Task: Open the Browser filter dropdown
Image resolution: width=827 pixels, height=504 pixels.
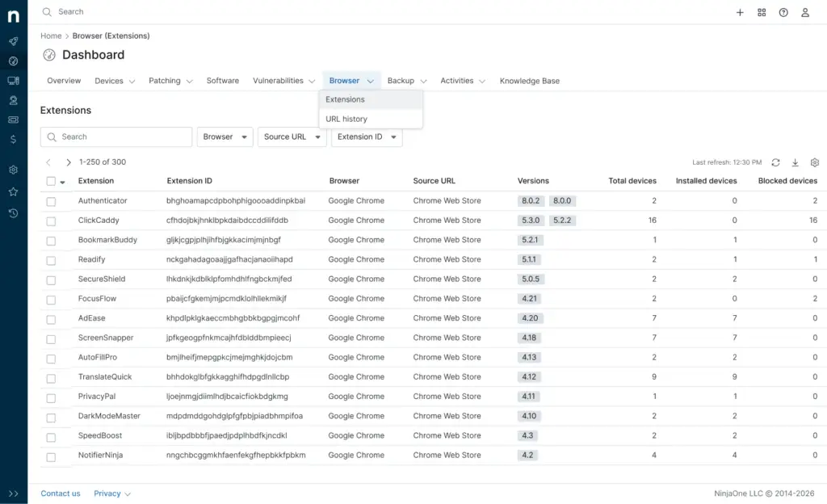Action: click(x=225, y=136)
